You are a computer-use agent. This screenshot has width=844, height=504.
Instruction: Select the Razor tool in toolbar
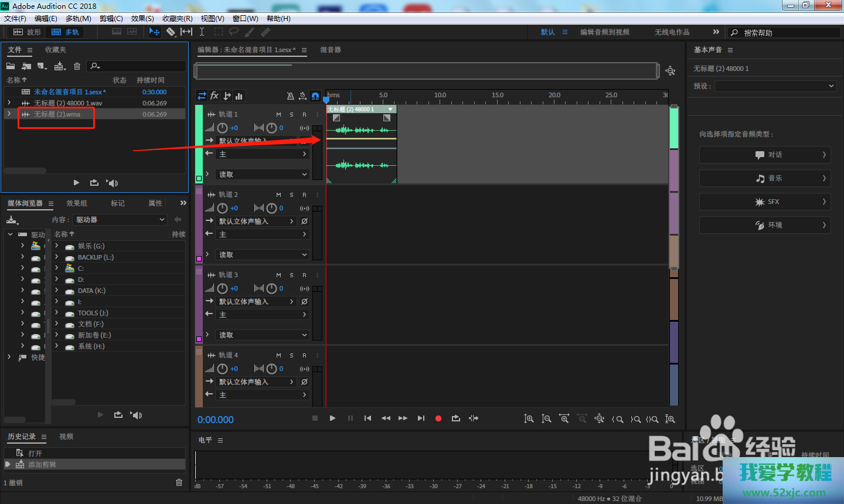click(171, 32)
